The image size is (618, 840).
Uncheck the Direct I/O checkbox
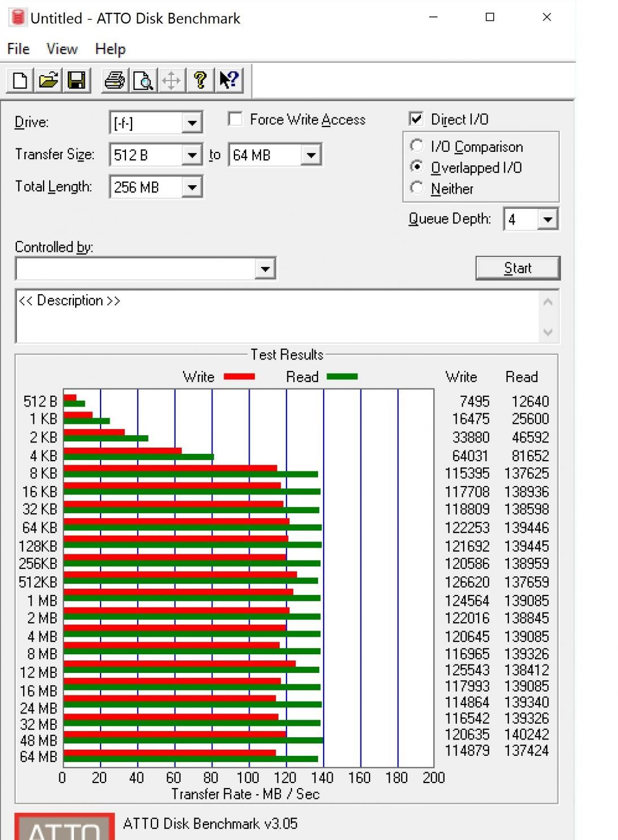coord(416,119)
